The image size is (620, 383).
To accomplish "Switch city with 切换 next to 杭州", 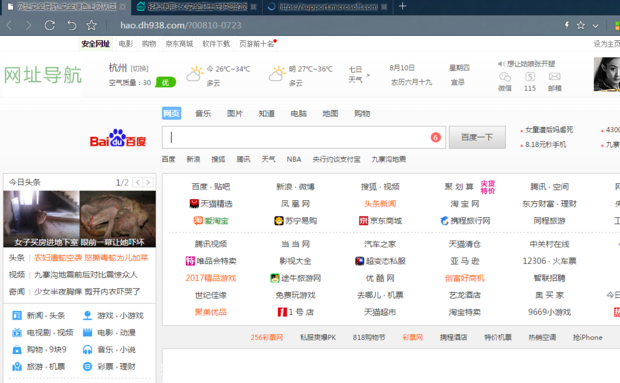I will point(140,69).
